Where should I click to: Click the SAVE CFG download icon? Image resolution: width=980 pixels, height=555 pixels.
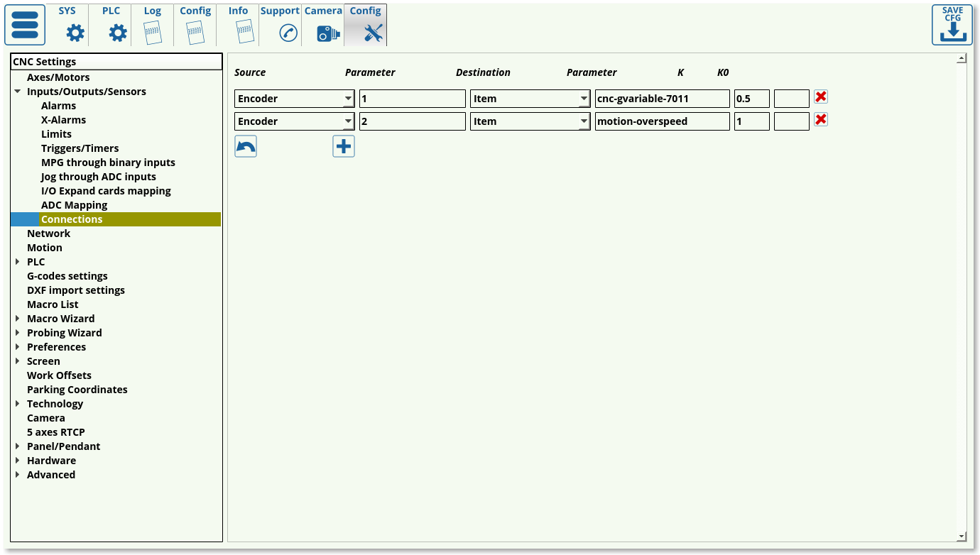tap(952, 26)
